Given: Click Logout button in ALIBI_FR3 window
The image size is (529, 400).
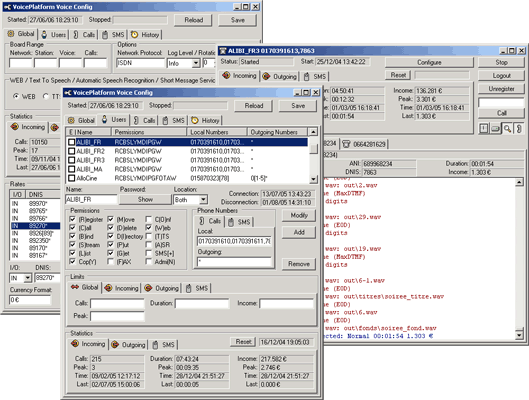Looking at the screenshot, I should pyautogui.click(x=501, y=76).
